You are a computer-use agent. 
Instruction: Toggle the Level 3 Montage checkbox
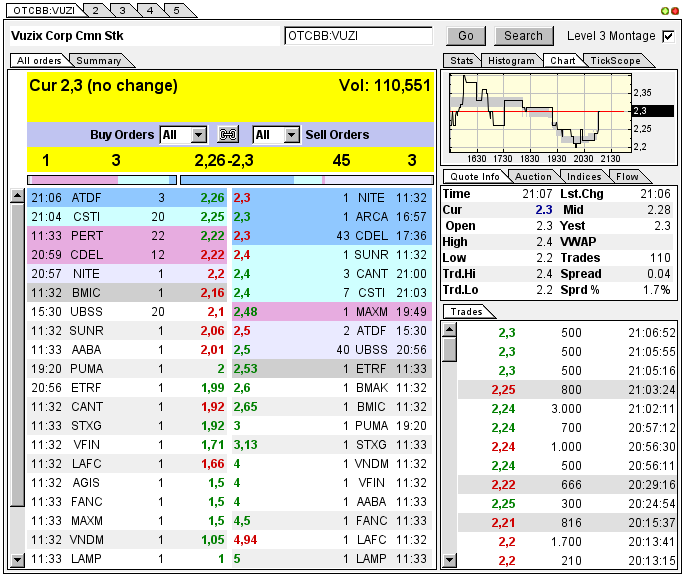pyautogui.click(x=668, y=36)
